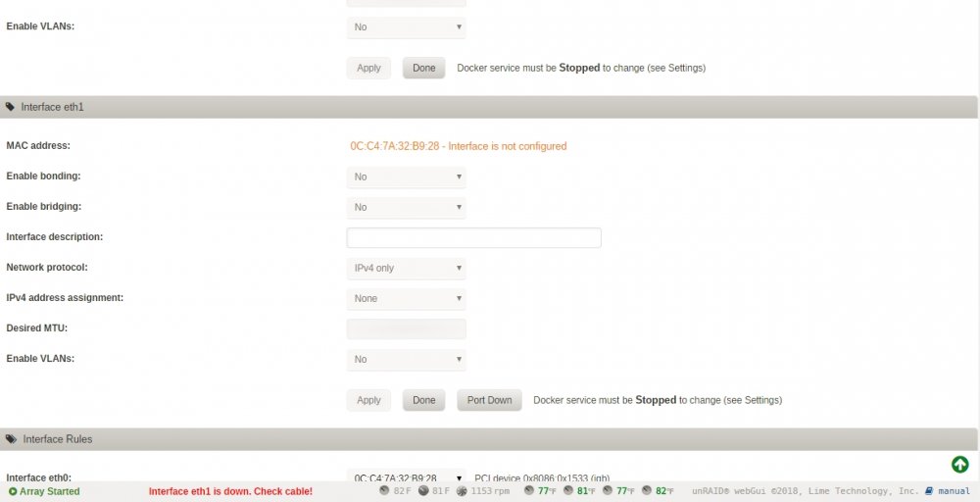This screenshot has height=502, width=980.
Task: Click the fan icon beside 1153 rpm
Action: 462,491
